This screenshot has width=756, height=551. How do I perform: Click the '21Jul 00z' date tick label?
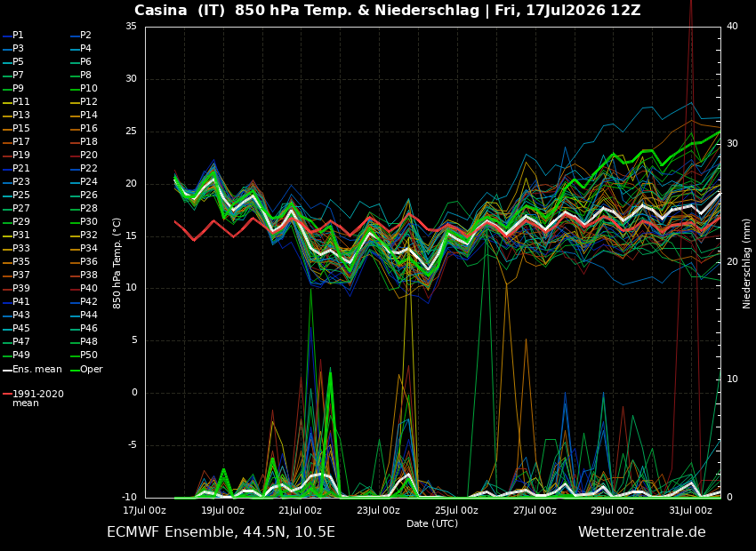(301, 510)
